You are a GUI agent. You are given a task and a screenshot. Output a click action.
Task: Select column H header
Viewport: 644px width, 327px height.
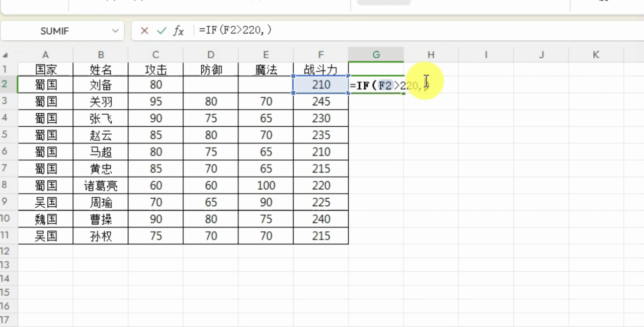pyautogui.click(x=431, y=55)
